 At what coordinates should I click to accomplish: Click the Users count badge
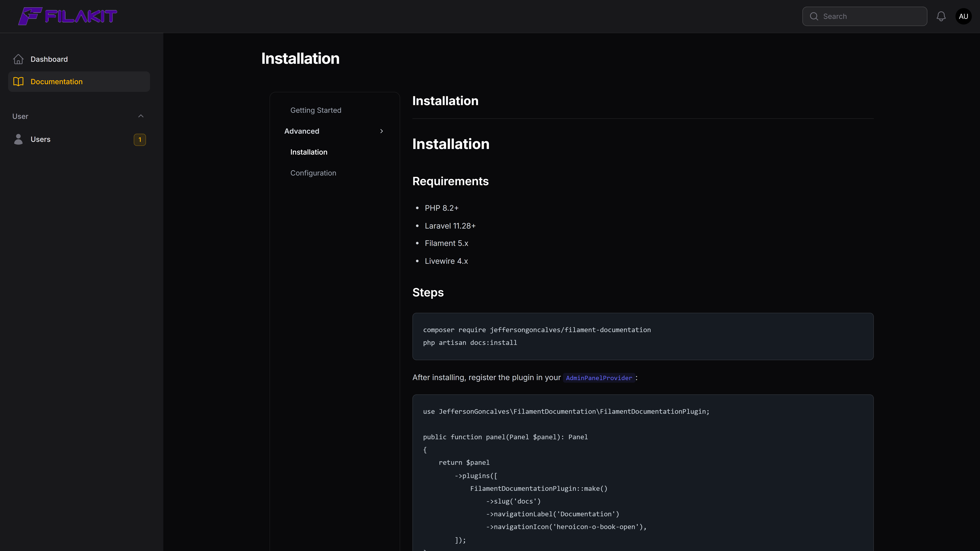(140, 140)
